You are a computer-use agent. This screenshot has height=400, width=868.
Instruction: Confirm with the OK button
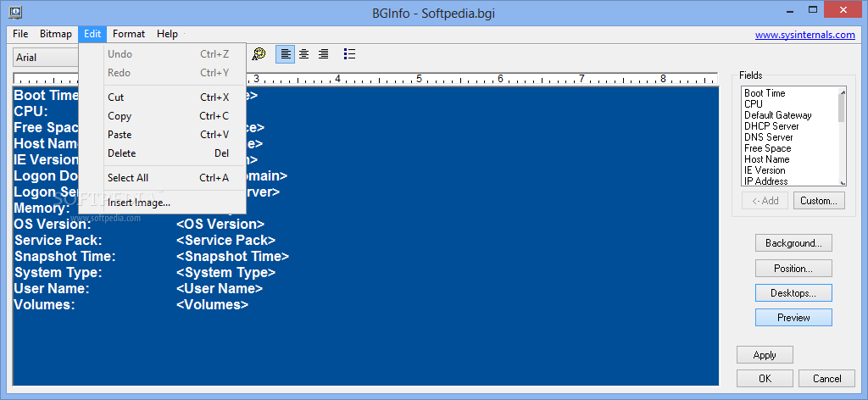765,379
